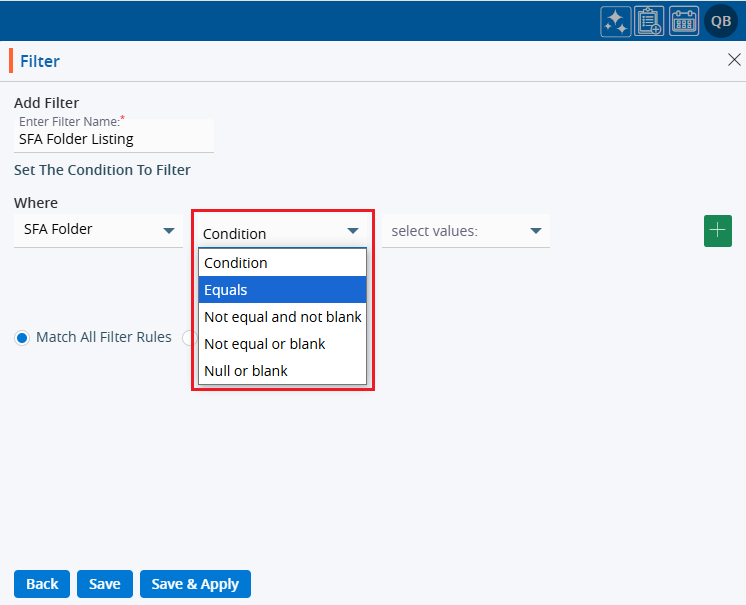Click the Save button

coord(105,584)
